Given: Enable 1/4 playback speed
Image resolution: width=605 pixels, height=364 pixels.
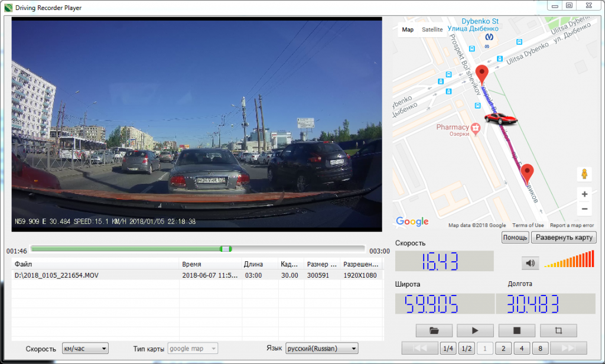Looking at the screenshot, I should click(x=448, y=348).
